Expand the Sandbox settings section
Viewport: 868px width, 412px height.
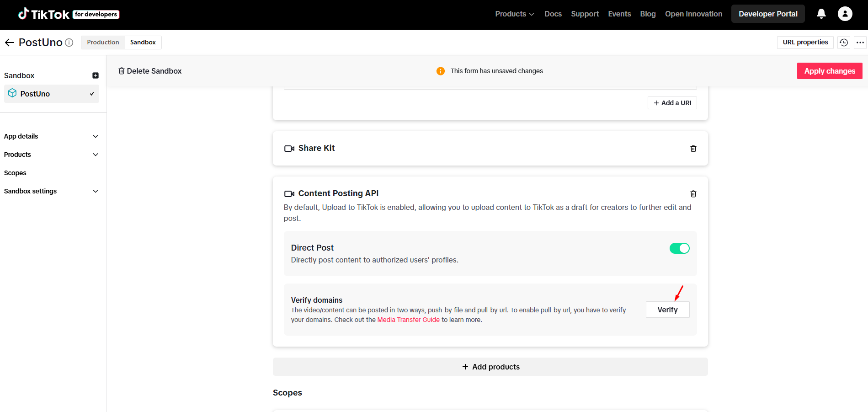tap(51, 191)
